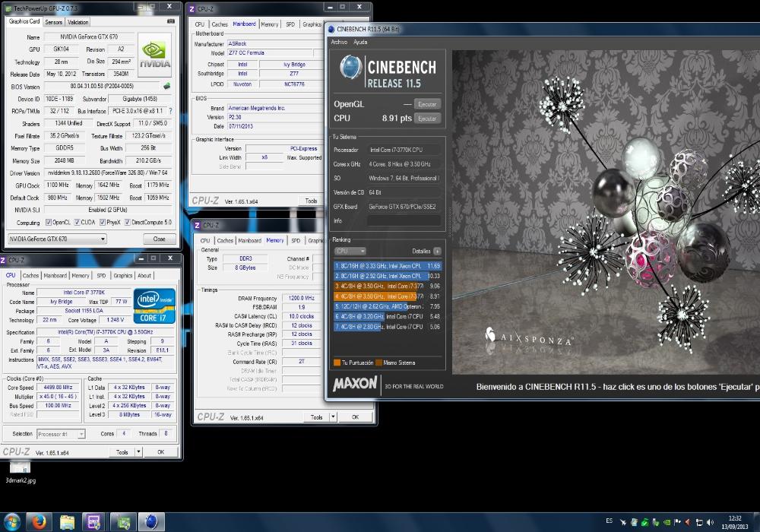Screen dimensions: 760x532
Task: Launch Firefox from the taskbar
Action: pyautogui.click(x=38, y=522)
